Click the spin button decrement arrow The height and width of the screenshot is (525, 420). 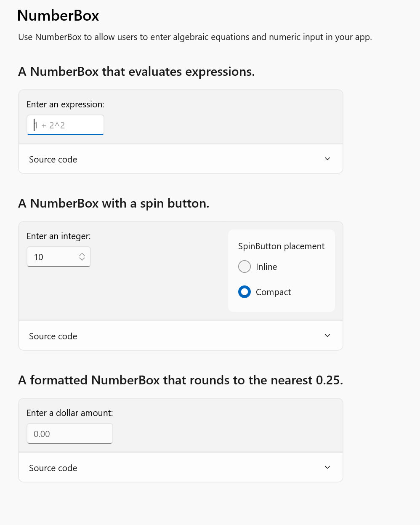click(x=82, y=259)
